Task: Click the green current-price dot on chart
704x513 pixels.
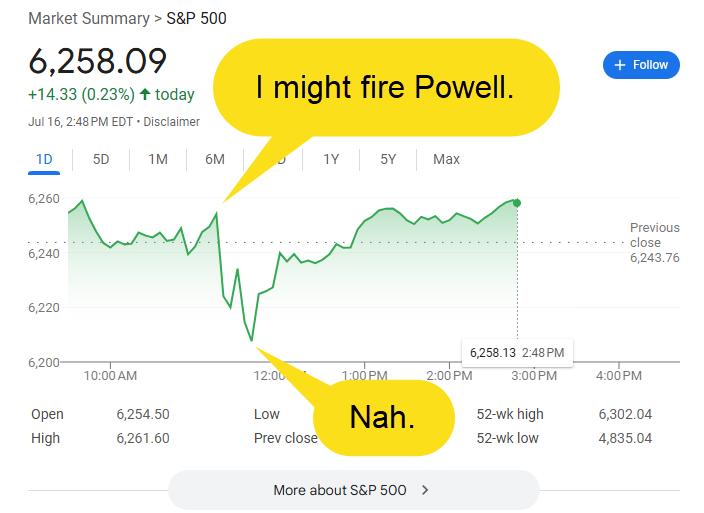Action: tap(517, 203)
